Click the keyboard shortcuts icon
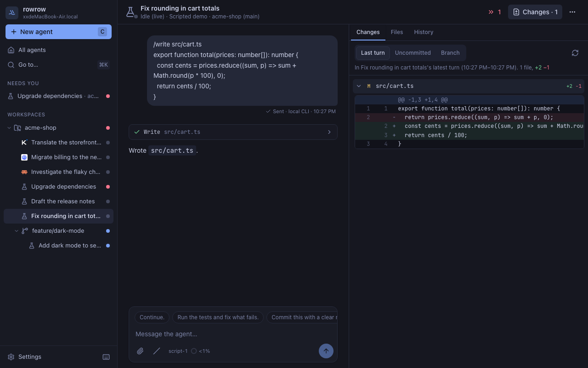The width and height of the screenshot is (588, 368). pyautogui.click(x=106, y=357)
